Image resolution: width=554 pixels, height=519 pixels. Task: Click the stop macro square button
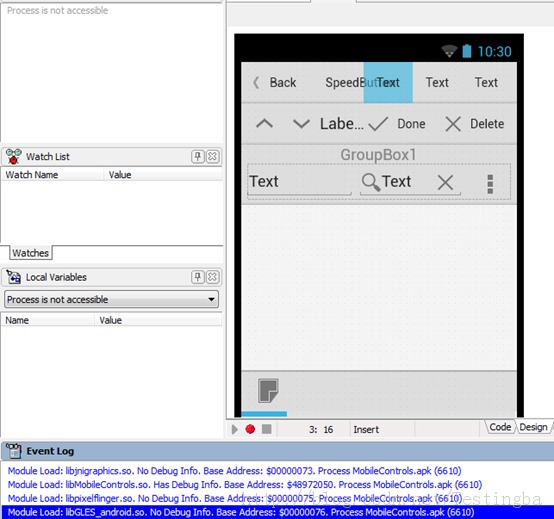coord(267,429)
